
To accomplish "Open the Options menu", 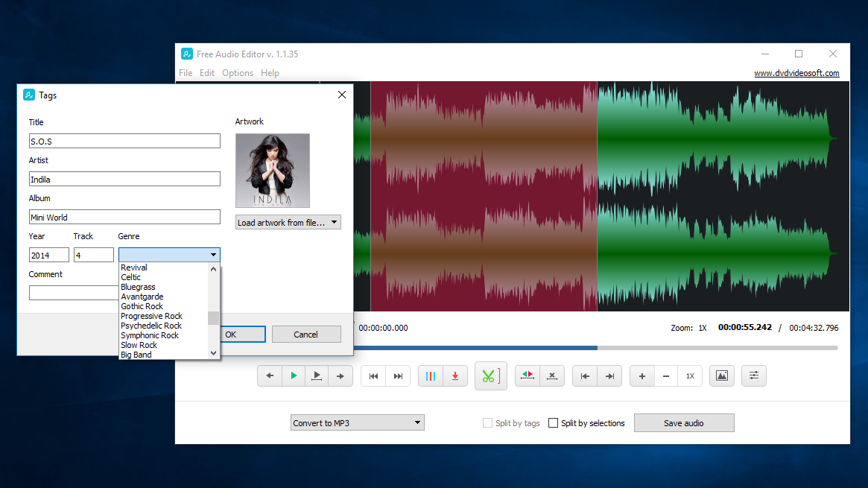I will [238, 73].
